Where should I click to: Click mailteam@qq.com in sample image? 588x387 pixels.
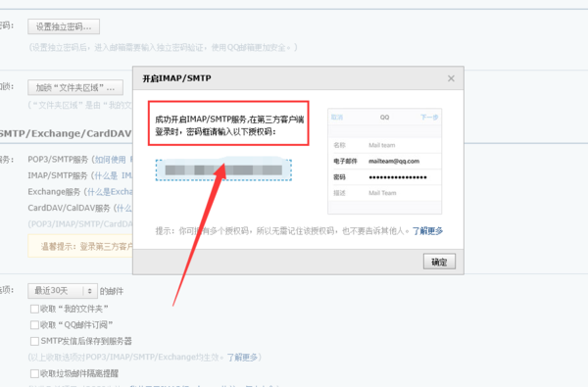click(x=394, y=162)
